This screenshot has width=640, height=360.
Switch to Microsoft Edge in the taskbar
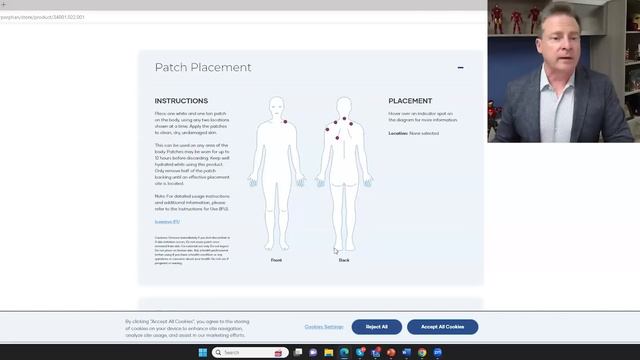344,352
